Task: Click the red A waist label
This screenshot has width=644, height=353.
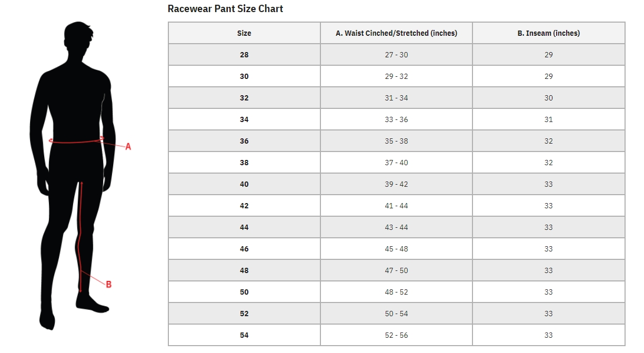Action: click(x=128, y=147)
